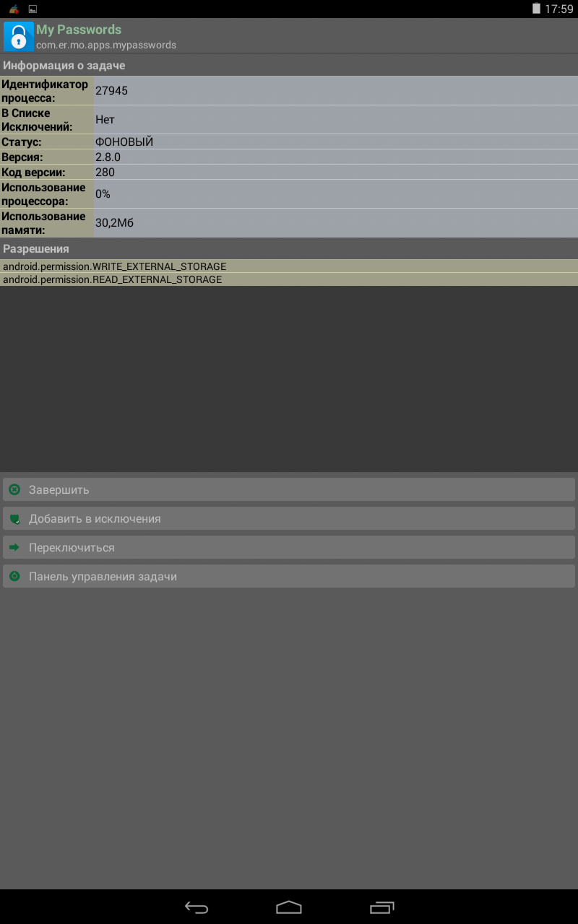Click the Информация о задаче header
This screenshot has width=578, height=924.
(x=64, y=65)
